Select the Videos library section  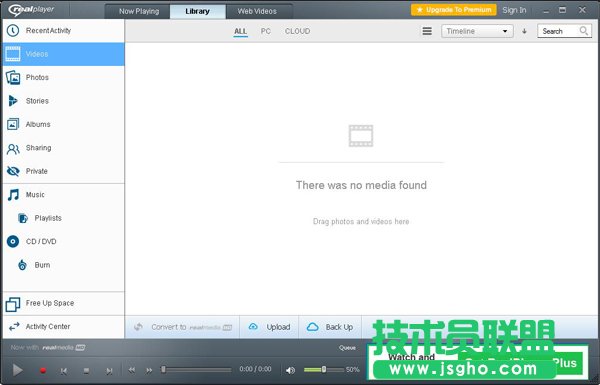pos(64,54)
